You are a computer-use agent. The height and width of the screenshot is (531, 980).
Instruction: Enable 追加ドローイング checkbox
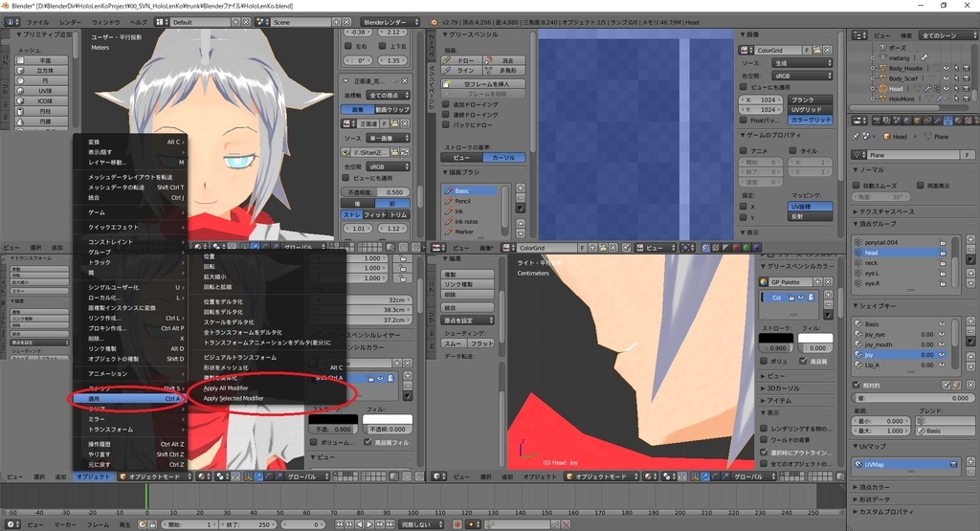tap(446, 104)
